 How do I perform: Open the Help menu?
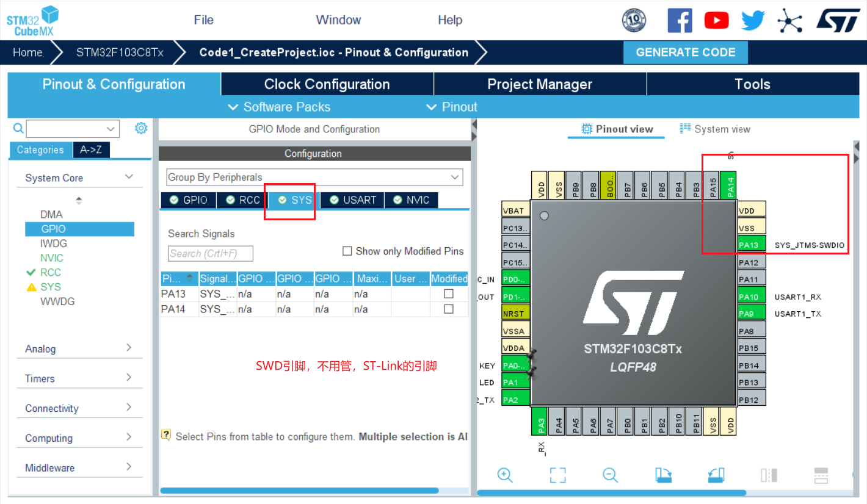click(450, 20)
